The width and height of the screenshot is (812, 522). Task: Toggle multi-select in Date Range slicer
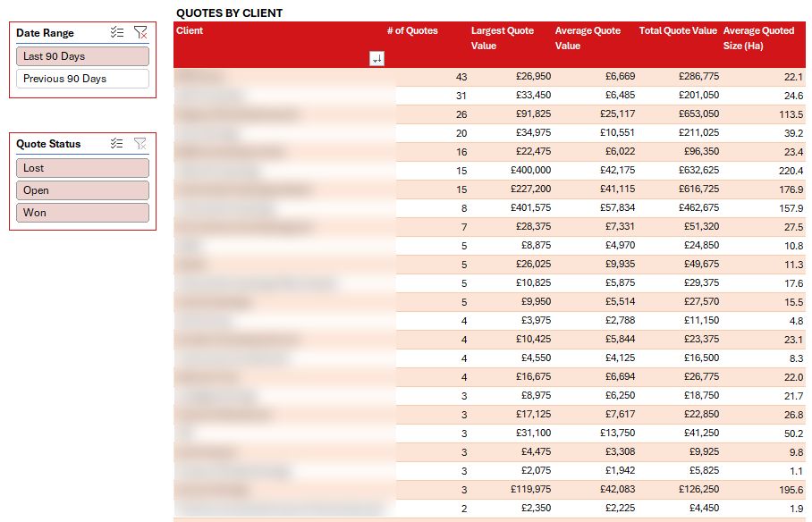point(117,32)
